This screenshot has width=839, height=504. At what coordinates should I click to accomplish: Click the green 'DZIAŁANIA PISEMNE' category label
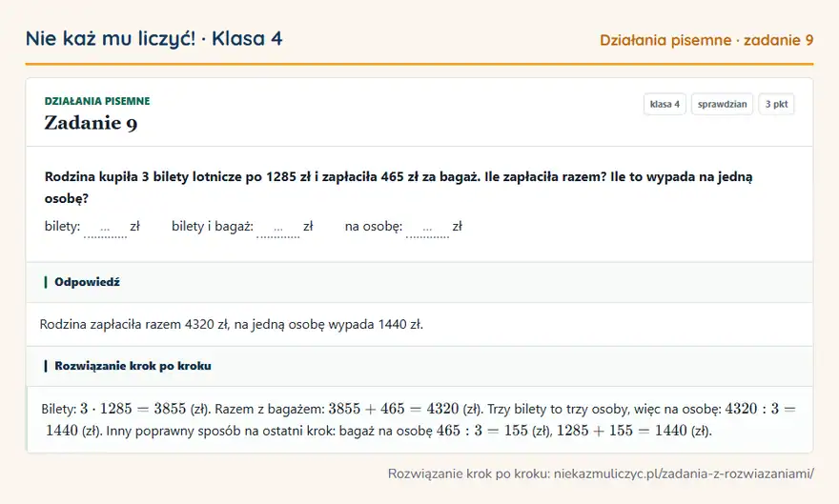[97, 101]
